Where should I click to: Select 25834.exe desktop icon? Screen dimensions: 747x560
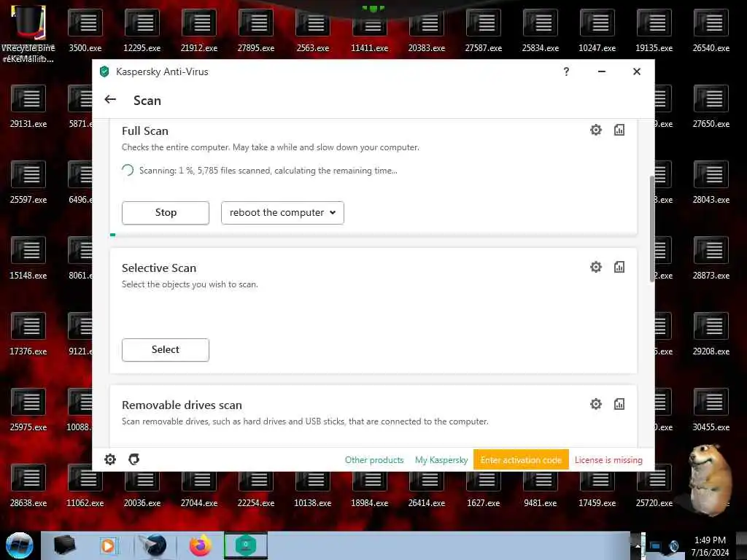pos(541,31)
